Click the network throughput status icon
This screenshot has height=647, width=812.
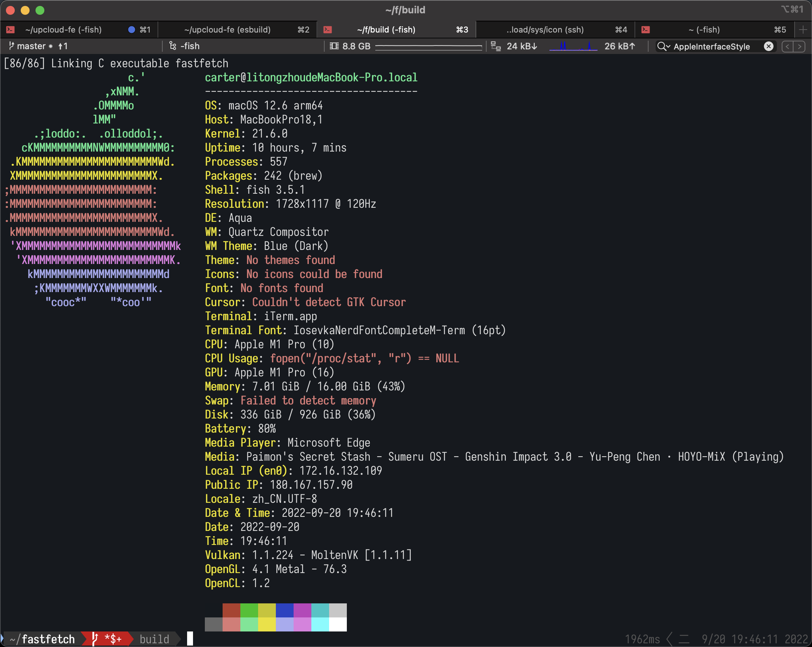(x=495, y=46)
